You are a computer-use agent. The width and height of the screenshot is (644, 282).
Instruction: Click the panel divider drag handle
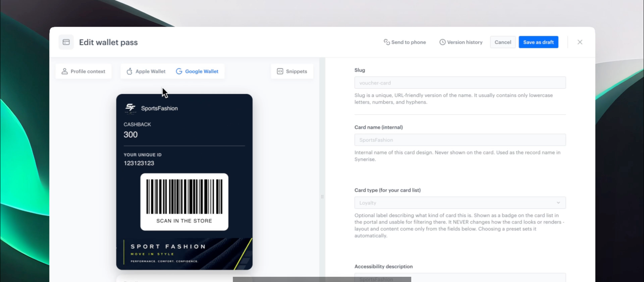click(322, 197)
